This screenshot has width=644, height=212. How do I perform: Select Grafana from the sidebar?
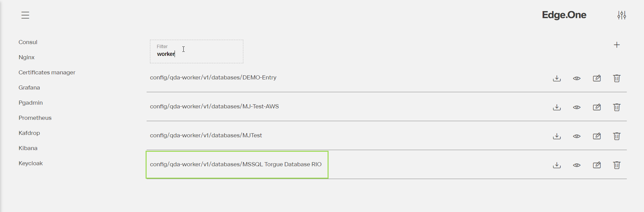click(x=29, y=87)
